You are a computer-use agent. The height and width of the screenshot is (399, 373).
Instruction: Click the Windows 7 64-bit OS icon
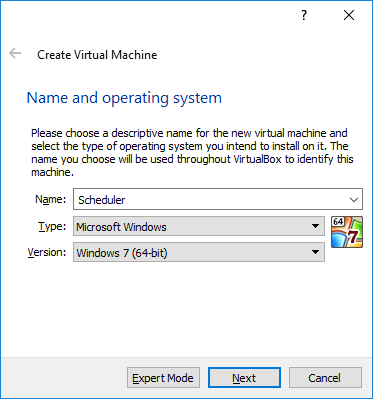coord(347,232)
